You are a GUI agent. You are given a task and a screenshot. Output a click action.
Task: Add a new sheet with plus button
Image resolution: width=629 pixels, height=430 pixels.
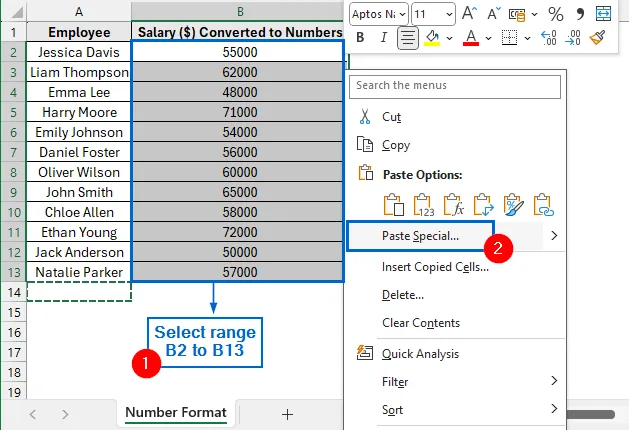coord(287,414)
